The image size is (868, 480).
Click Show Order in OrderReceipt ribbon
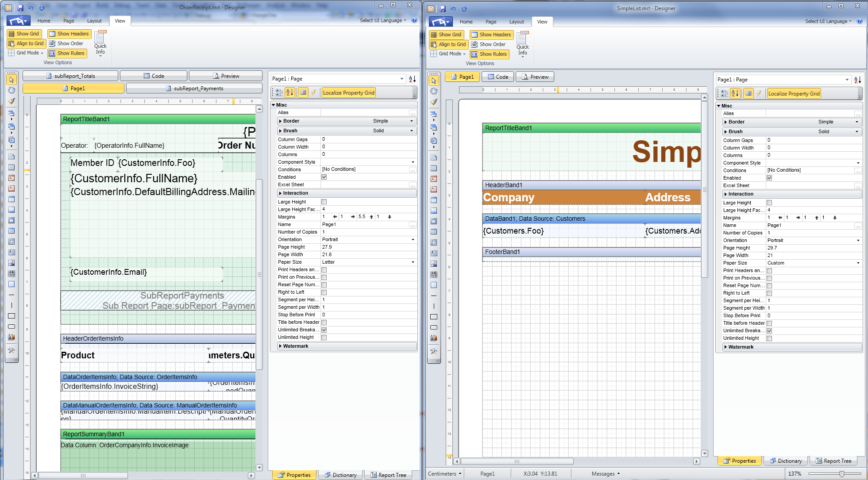(x=66, y=43)
